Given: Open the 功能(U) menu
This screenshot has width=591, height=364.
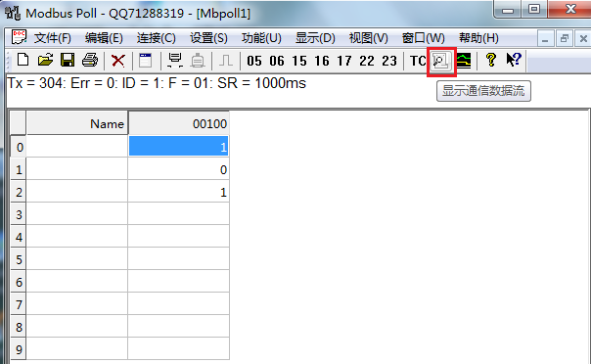Looking at the screenshot, I should click(261, 38).
